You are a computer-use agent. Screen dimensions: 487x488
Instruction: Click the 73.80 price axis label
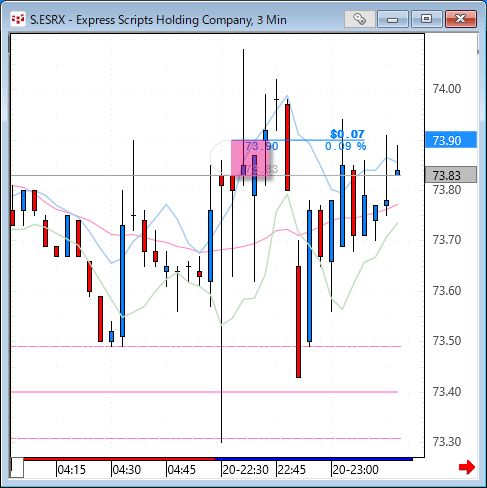447,190
